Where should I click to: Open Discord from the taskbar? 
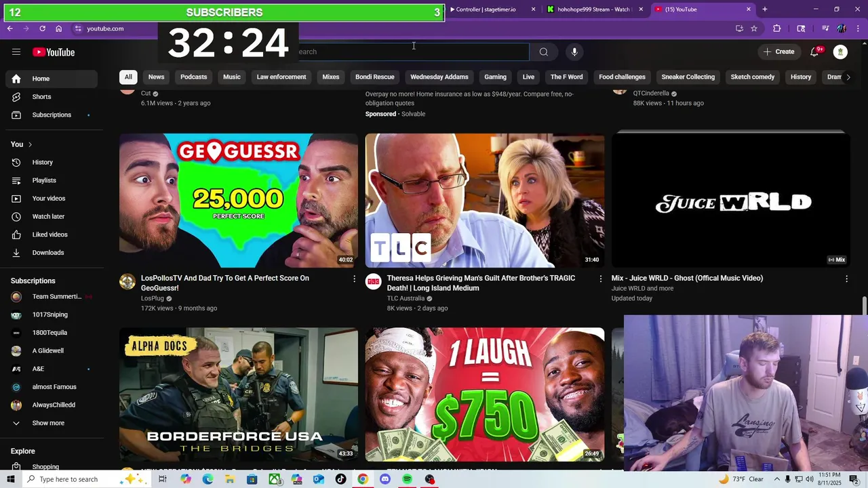(385, 479)
